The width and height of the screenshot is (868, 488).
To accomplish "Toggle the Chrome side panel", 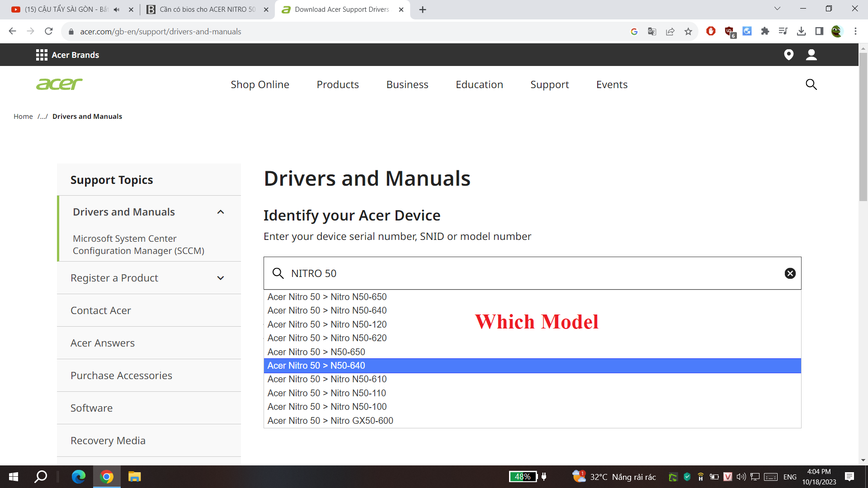I will (x=819, y=31).
